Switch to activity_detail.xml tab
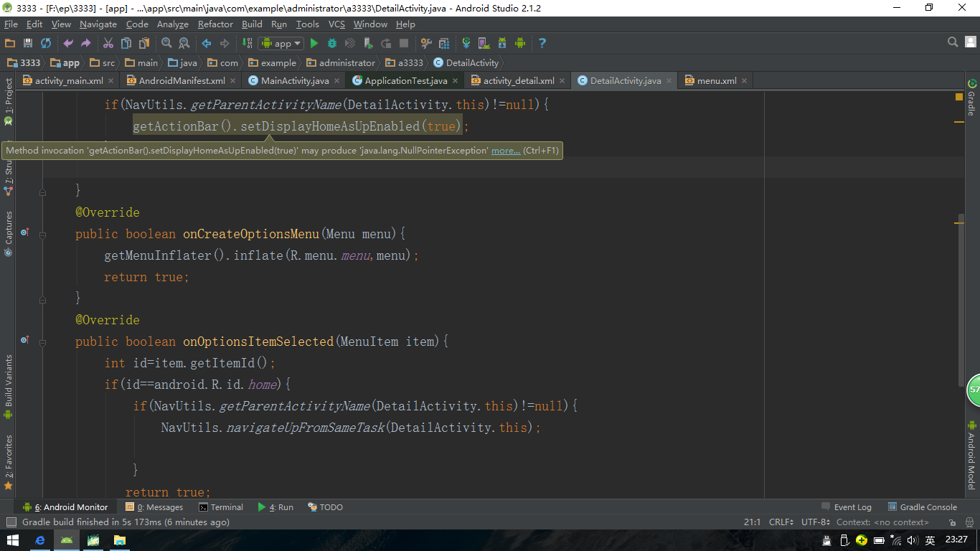The image size is (980, 551). click(x=518, y=80)
